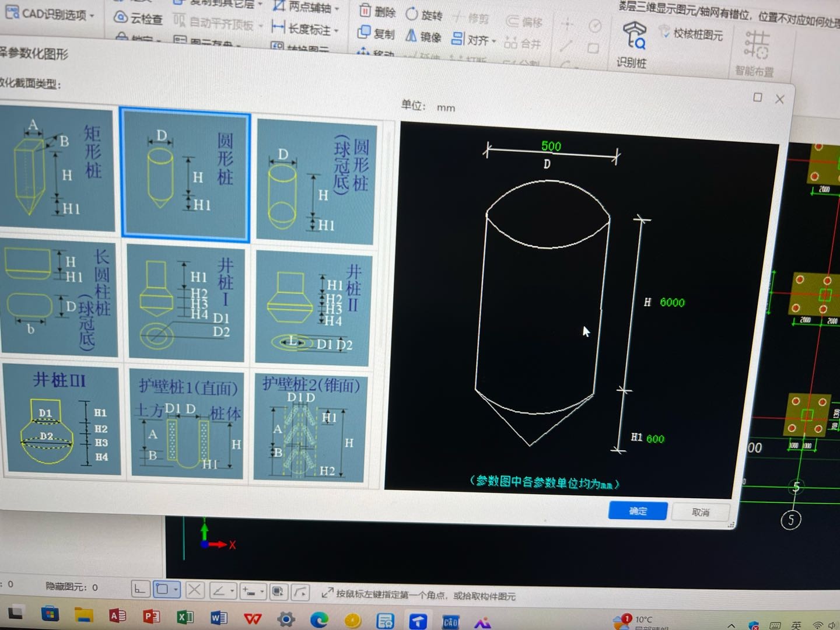Open Word from taskbar
The height and width of the screenshot is (630, 840).
219,618
